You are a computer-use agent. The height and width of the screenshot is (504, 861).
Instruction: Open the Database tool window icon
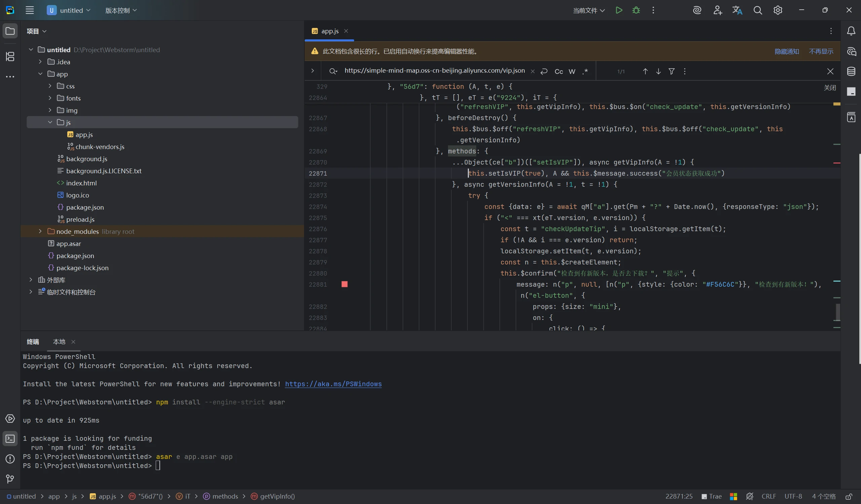tap(851, 71)
